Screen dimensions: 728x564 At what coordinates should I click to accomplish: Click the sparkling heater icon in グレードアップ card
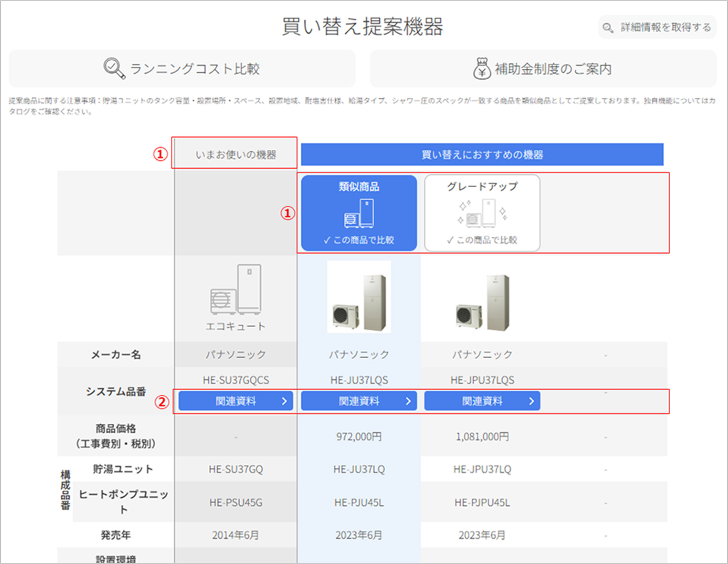coord(482,213)
